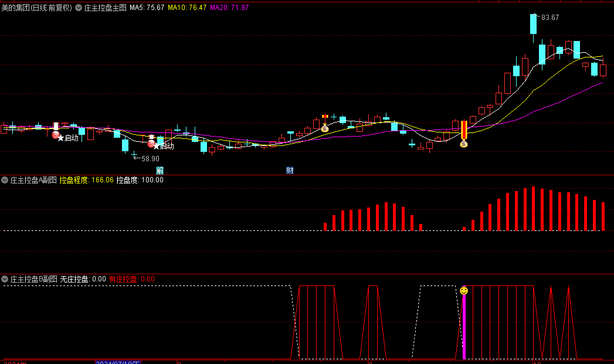
Task: Click the 庄主控盘A副图 indicator name
Action: pyautogui.click(x=33, y=180)
